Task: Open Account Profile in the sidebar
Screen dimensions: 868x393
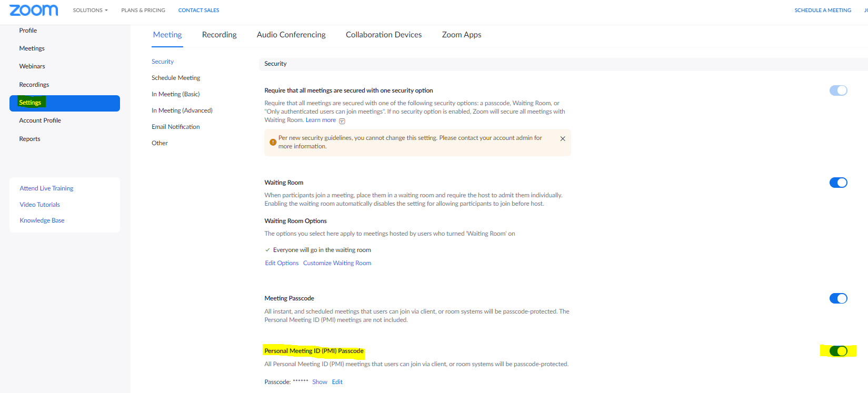Action: (x=40, y=120)
